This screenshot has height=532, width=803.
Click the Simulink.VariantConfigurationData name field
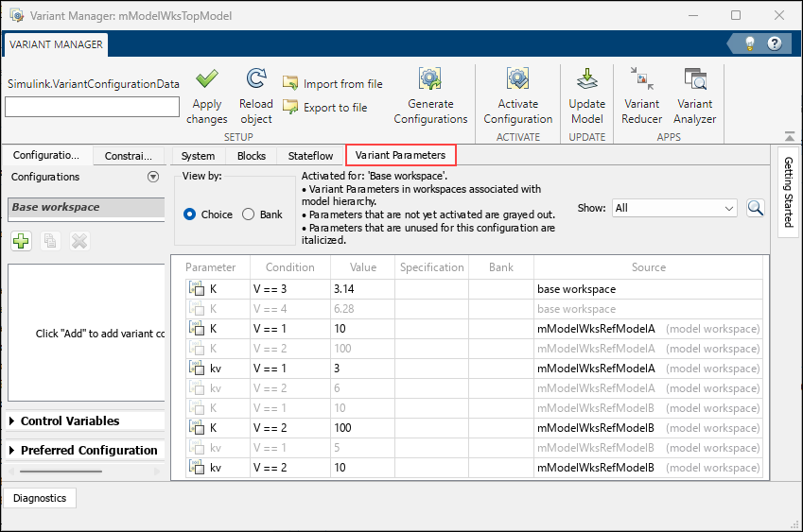pos(92,108)
